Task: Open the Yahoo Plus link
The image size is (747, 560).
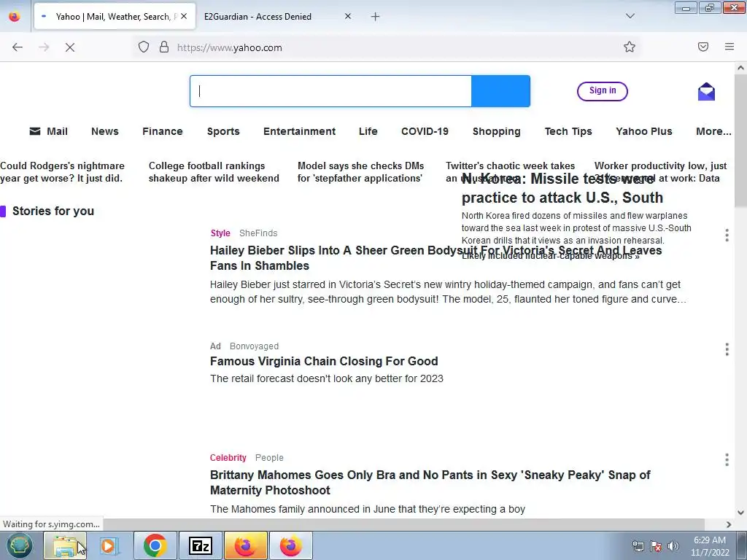Action: 643,131
